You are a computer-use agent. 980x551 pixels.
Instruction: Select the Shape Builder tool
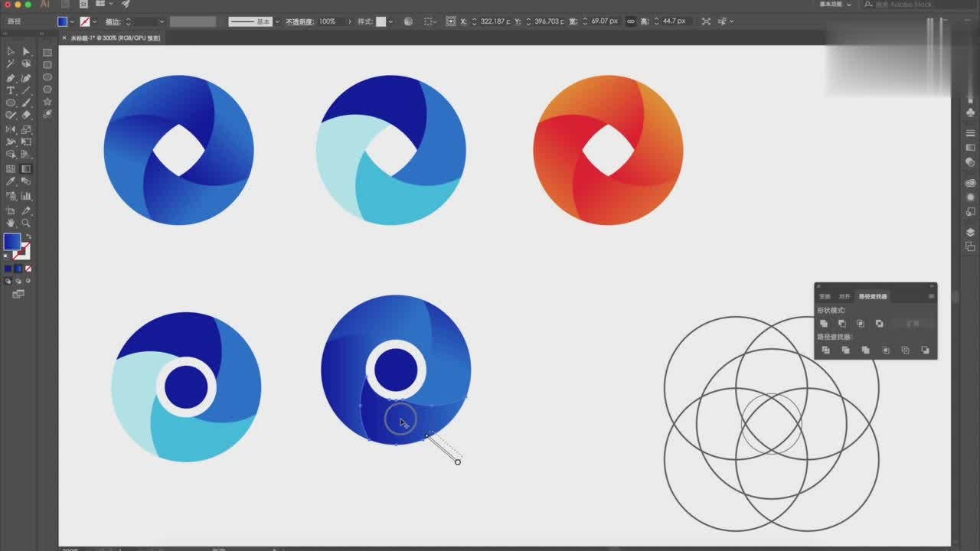pos(11,154)
